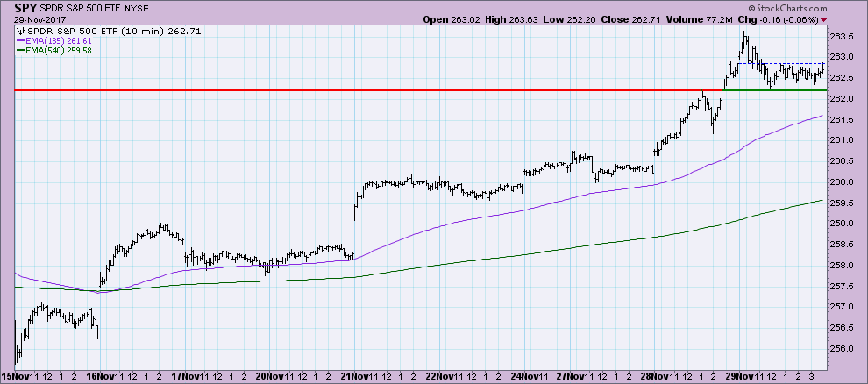868x384 pixels.
Task: Click the 29Nov price peak bar near 263.6
Action: pyautogui.click(x=745, y=39)
